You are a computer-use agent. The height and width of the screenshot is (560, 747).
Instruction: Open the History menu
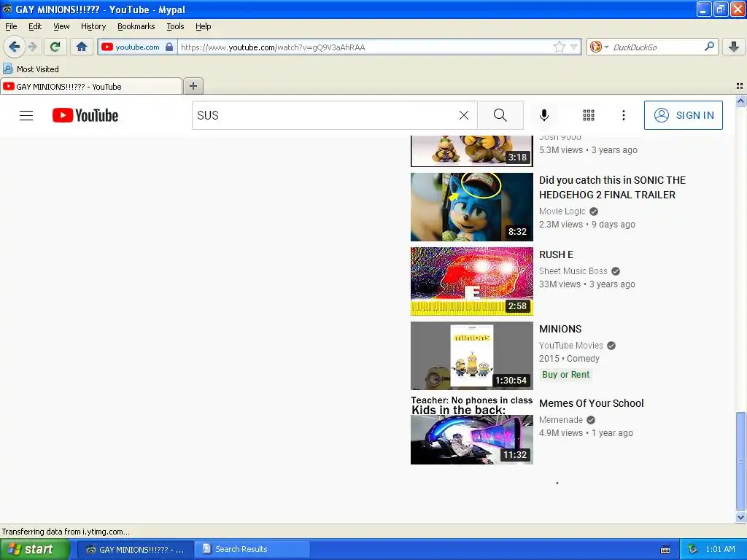point(93,26)
